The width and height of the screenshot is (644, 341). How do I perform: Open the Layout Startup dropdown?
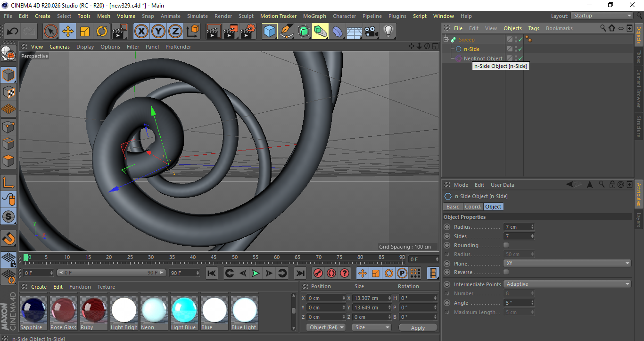click(602, 16)
